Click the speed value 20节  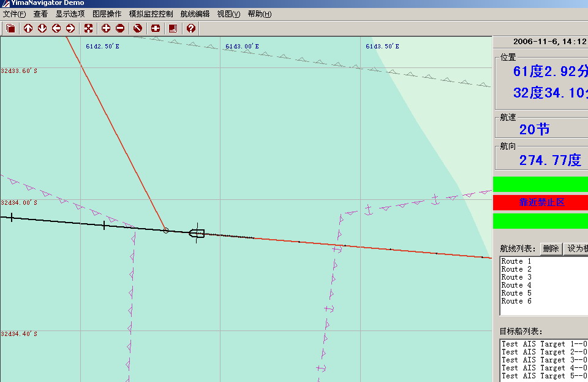click(x=534, y=129)
